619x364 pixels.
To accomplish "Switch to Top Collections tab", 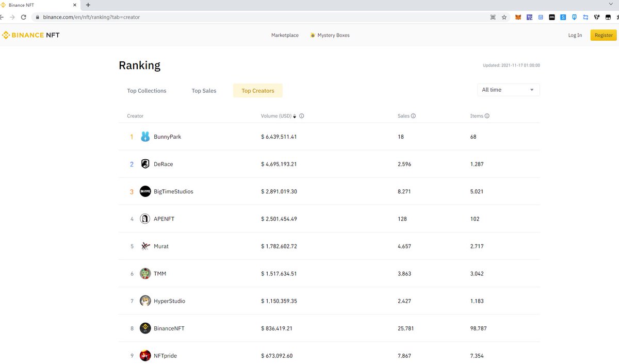I will (146, 91).
